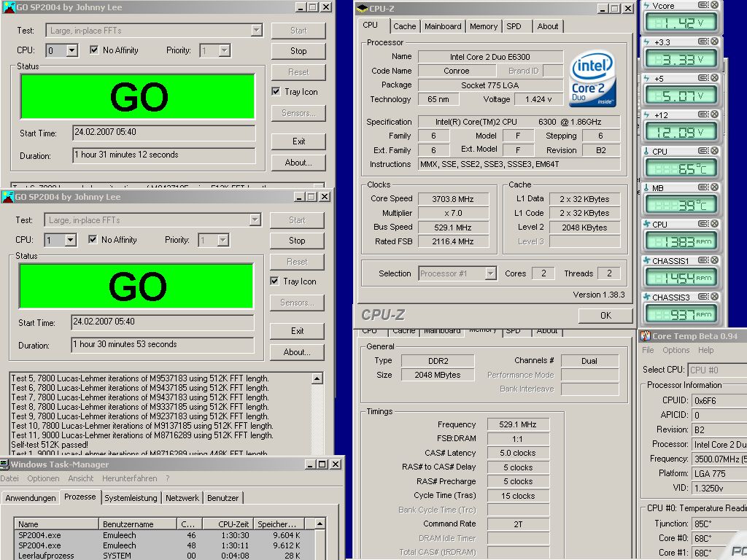
Task: Close the +12 voltage gadget
Action: (x=714, y=114)
